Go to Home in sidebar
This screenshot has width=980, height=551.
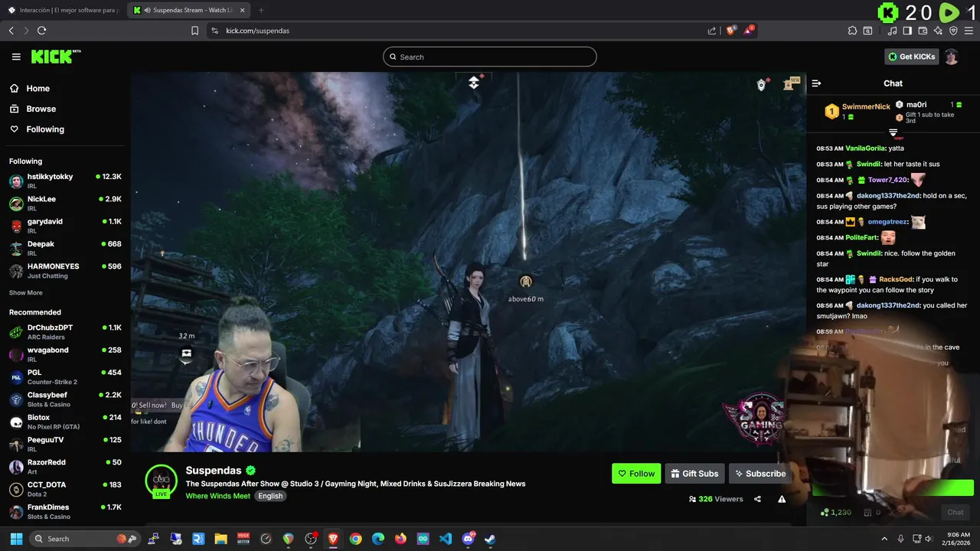38,88
